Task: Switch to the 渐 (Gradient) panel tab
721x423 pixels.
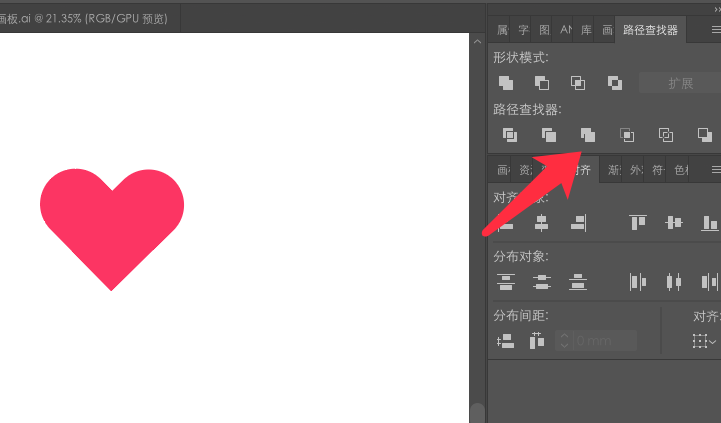Action: (613, 170)
